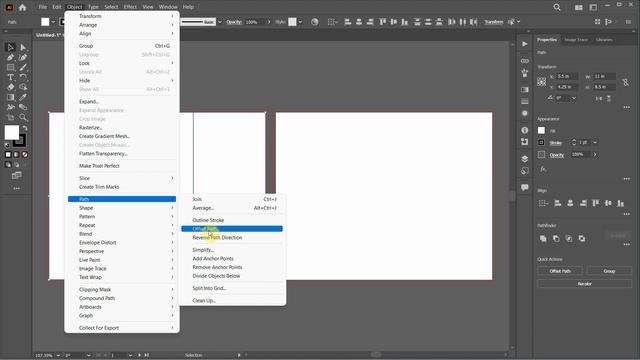Open the stroke weight dropdown in Properties
This screenshot has width=640, height=360.
[x=595, y=142]
